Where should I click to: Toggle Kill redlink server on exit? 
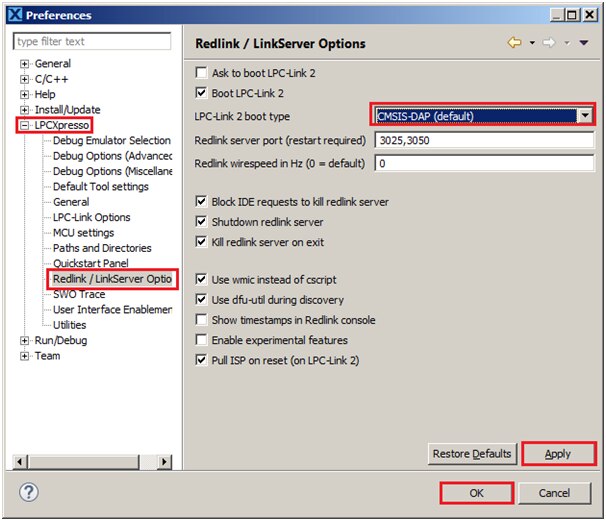click(x=201, y=242)
